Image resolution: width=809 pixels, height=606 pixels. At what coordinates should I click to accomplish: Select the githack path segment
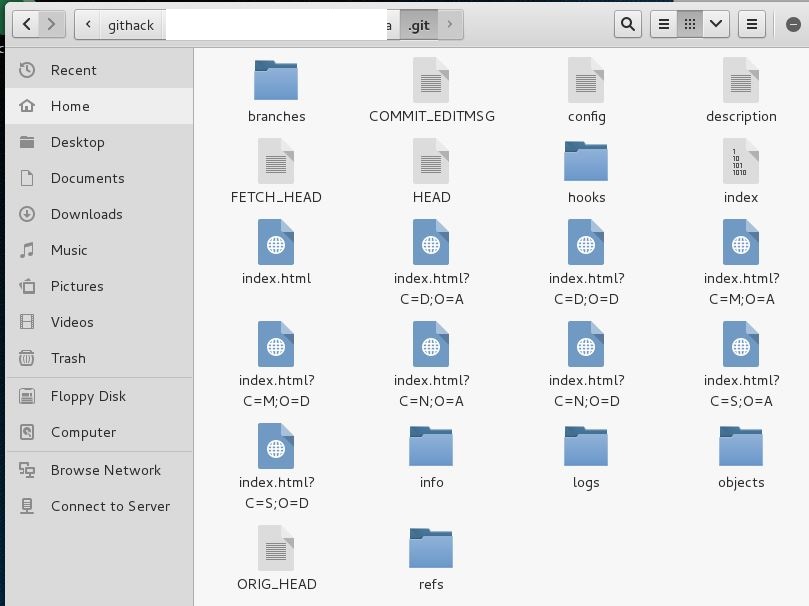click(x=130, y=25)
